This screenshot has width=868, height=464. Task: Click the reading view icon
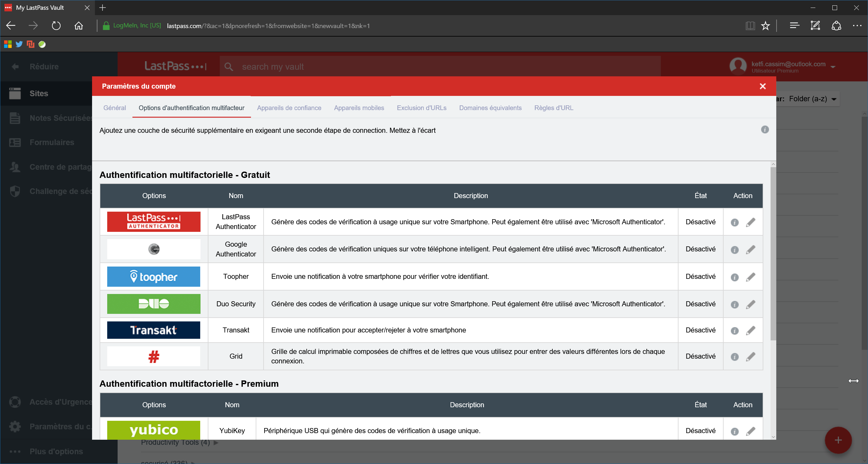coord(750,26)
